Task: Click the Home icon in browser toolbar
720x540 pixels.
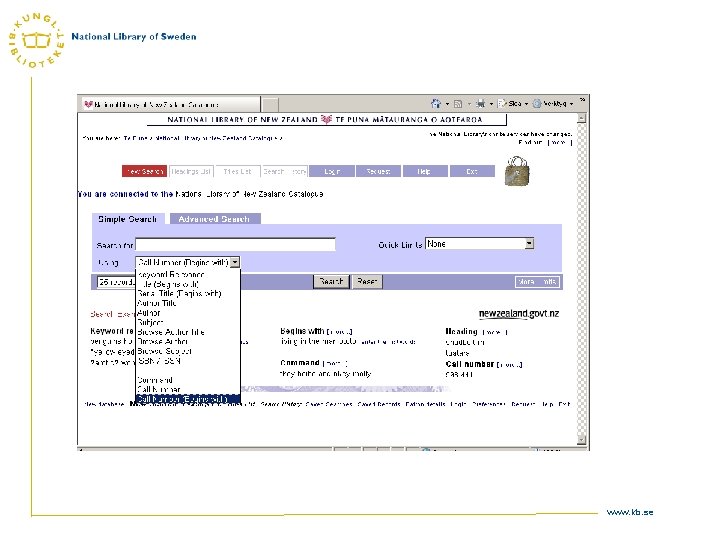Action: click(436, 103)
